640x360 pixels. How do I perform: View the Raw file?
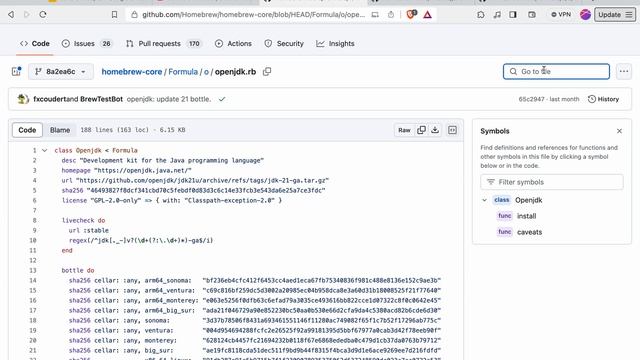pos(404,130)
